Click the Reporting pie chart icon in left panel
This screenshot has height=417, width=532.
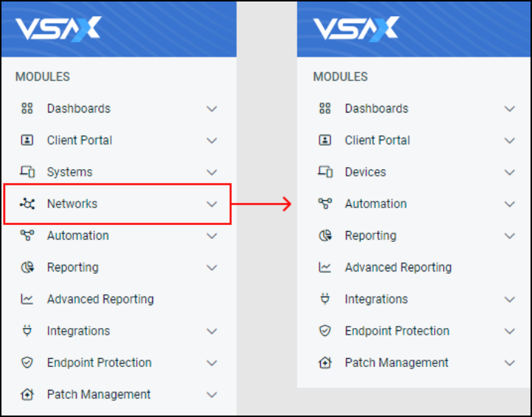(27, 267)
